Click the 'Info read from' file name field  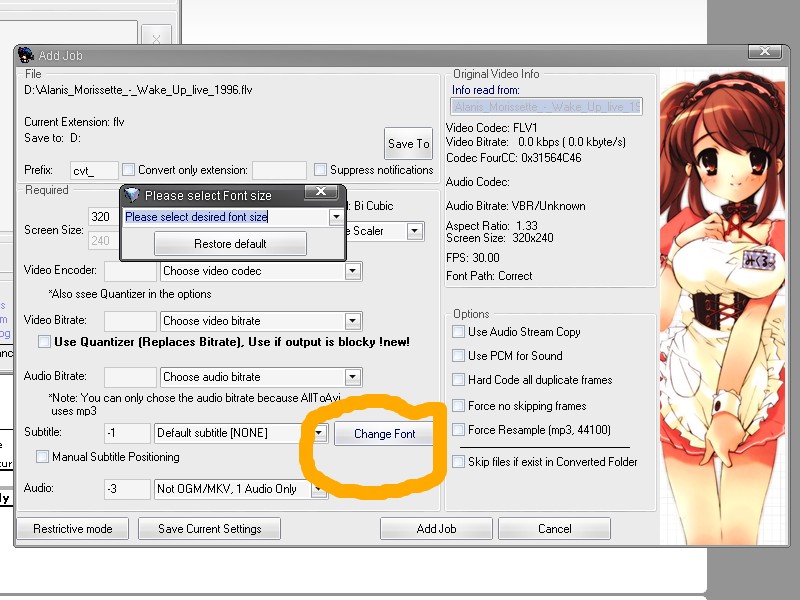click(546, 107)
